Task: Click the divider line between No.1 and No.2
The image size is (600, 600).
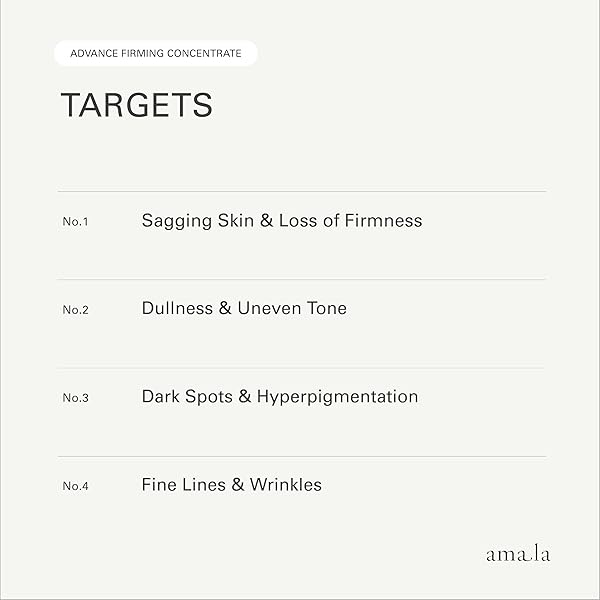Action: point(302,279)
